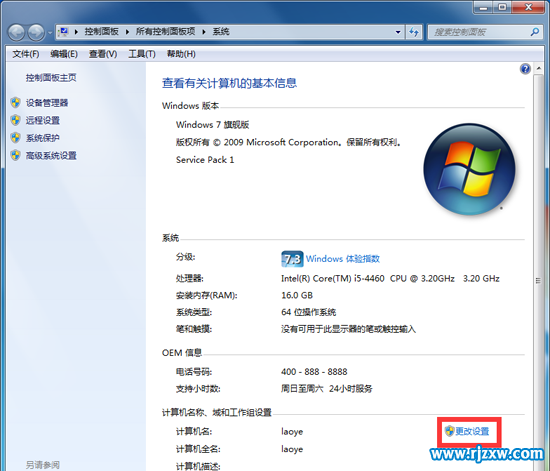Viewport: 550px width, 471px height.
Task: Expand arrow after 控制面板 breadcrumb
Action: tap(127, 32)
